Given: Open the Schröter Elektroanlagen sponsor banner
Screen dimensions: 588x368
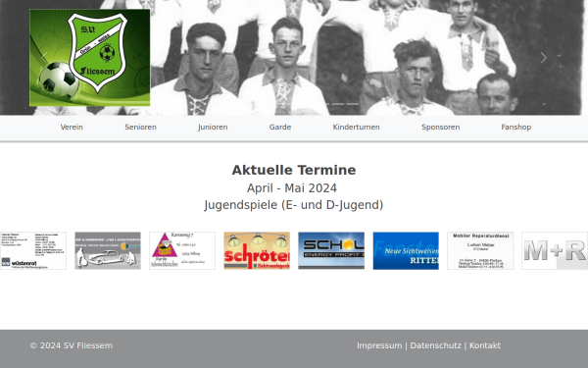Looking at the screenshot, I should point(257,250).
